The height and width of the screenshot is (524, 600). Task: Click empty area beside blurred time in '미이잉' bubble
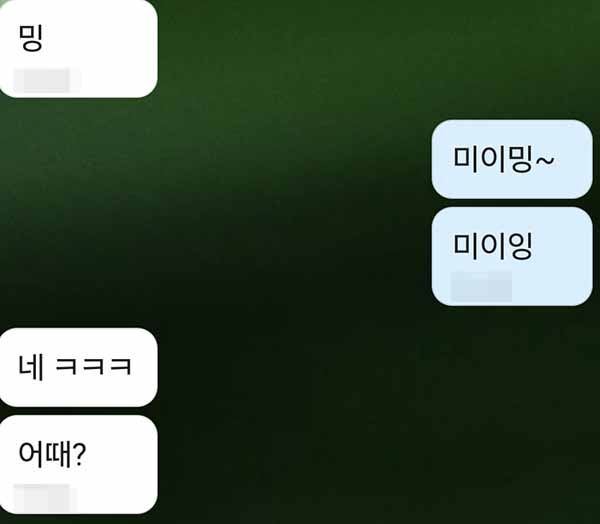(x=551, y=286)
